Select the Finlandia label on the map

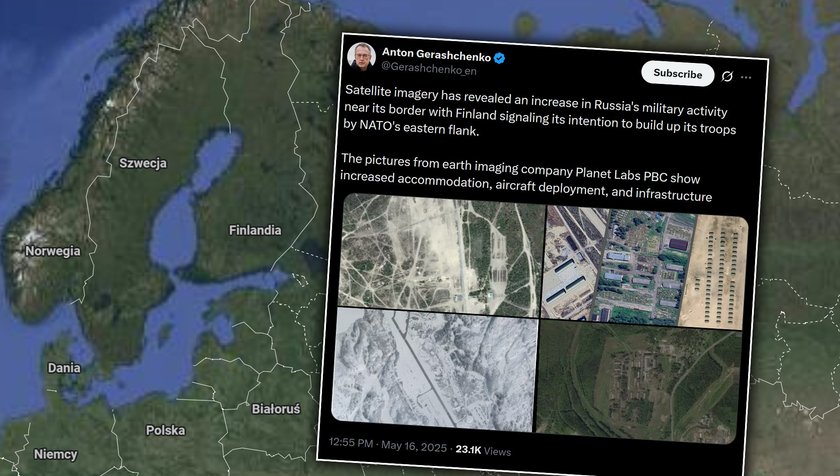tap(255, 230)
